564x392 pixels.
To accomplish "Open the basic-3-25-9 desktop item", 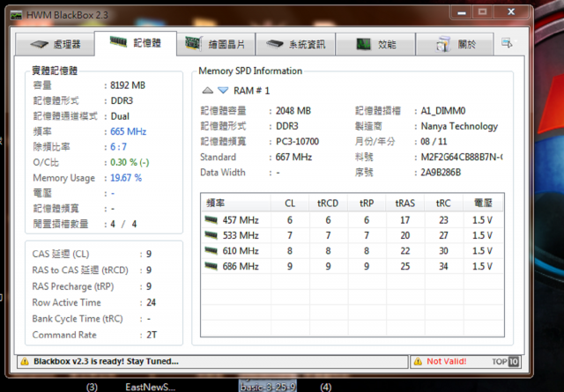I will (268, 387).
